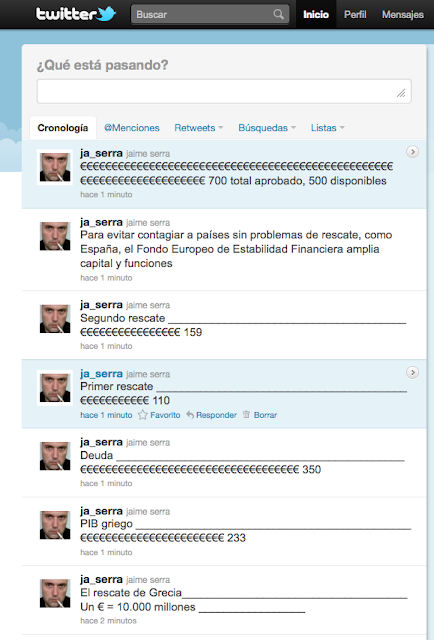Open details arrow on the Primer rescate tweet
This screenshot has height=640, width=434.
click(x=412, y=372)
